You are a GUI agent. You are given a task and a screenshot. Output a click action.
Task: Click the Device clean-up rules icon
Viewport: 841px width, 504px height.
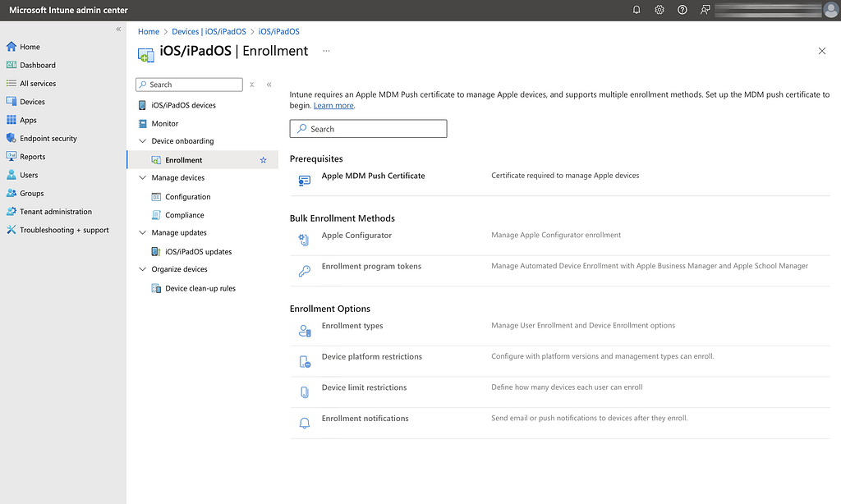click(156, 288)
